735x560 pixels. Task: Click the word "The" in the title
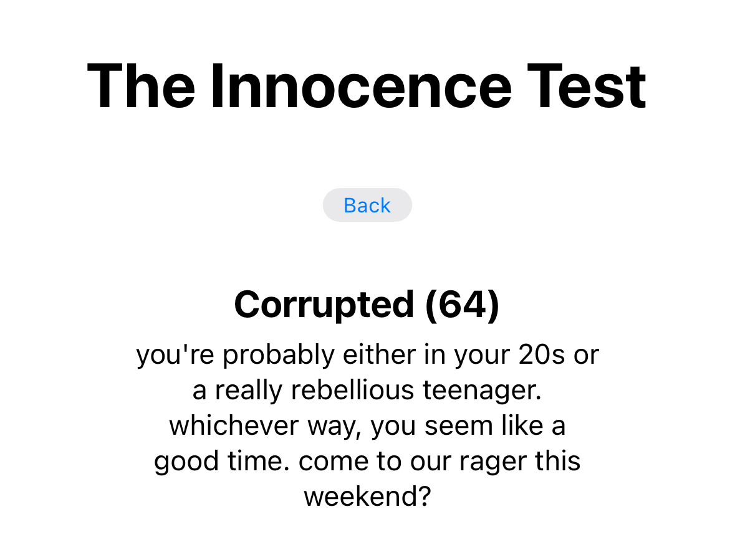pyautogui.click(x=141, y=87)
